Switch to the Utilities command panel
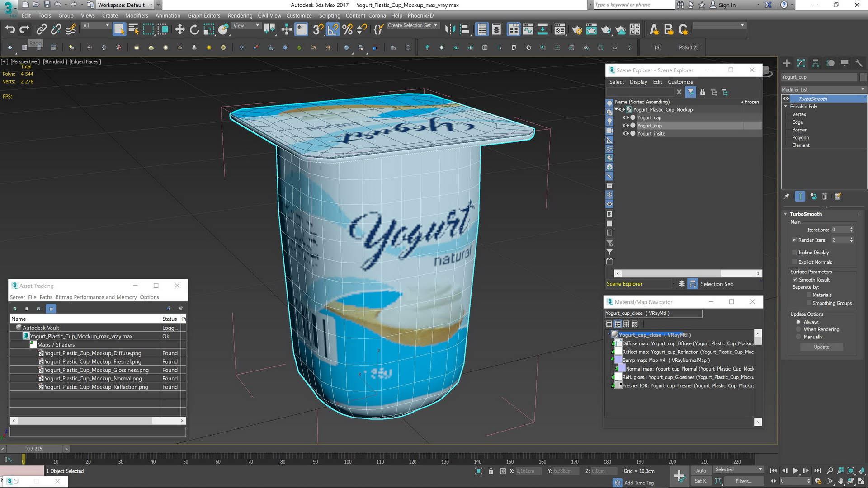868x488 pixels. click(x=859, y=63)
